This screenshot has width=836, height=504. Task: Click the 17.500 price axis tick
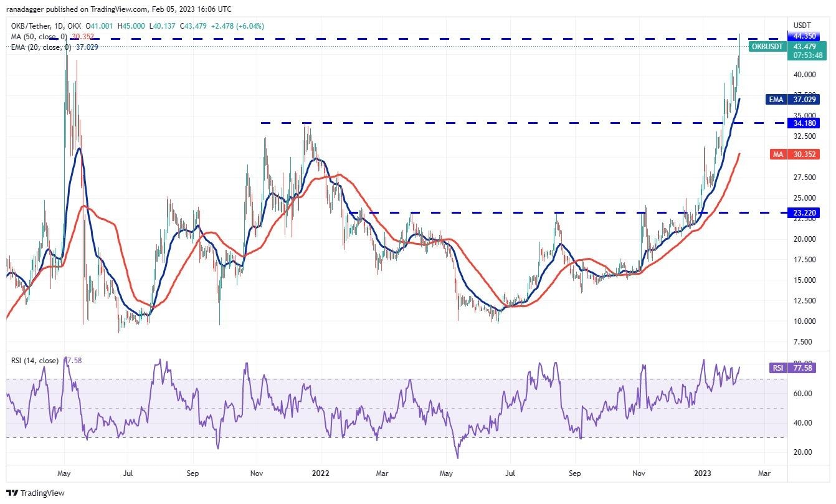point(804,260)
